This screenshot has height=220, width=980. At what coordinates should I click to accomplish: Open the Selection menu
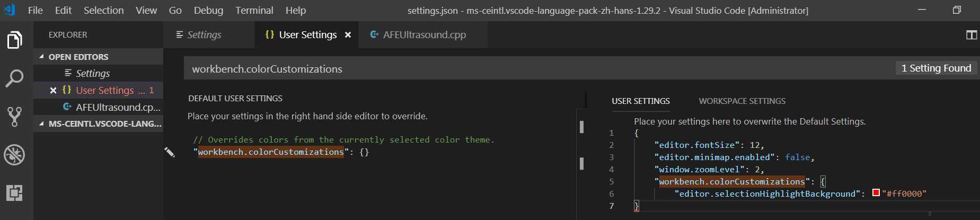tap(103, 11)
